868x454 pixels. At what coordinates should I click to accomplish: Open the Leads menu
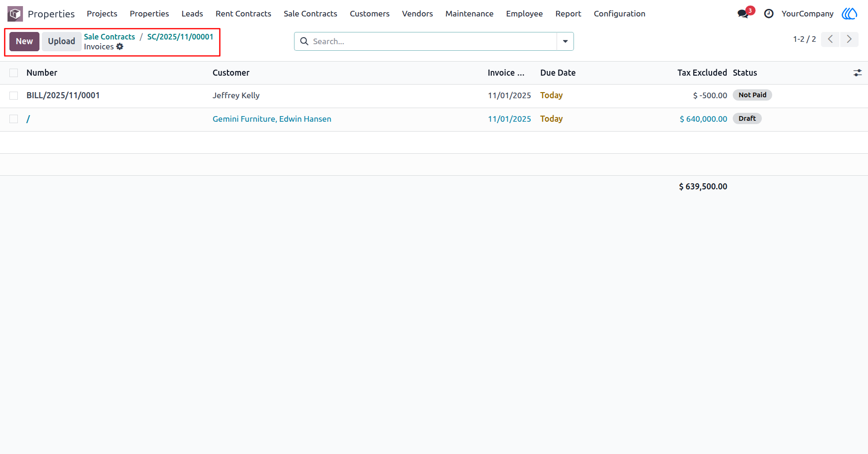tap(192, 14)
